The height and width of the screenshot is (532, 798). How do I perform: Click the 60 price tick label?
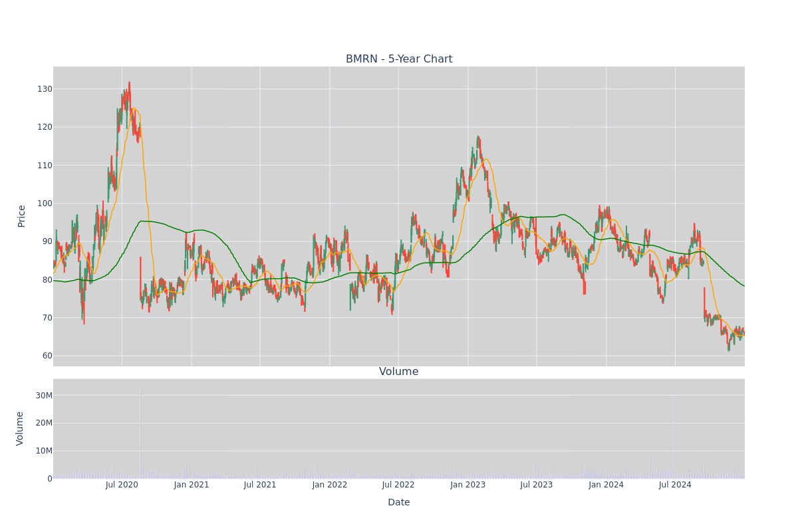point(47,356)
